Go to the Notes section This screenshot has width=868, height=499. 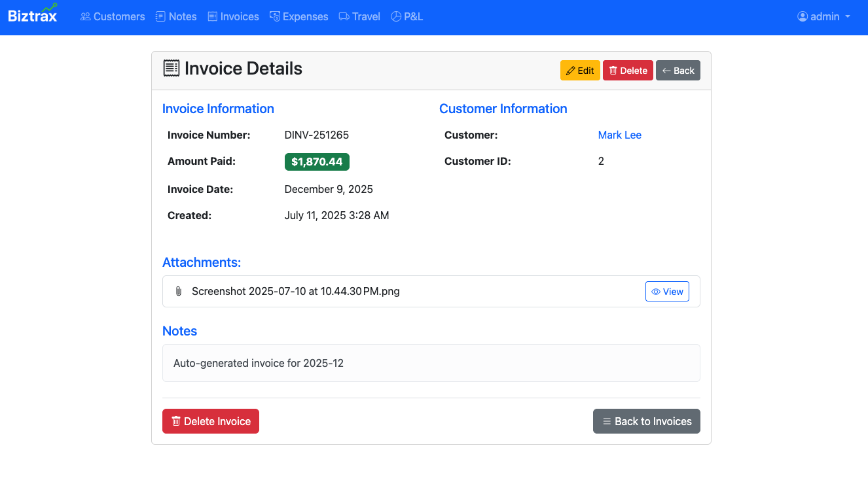[176, 16]
